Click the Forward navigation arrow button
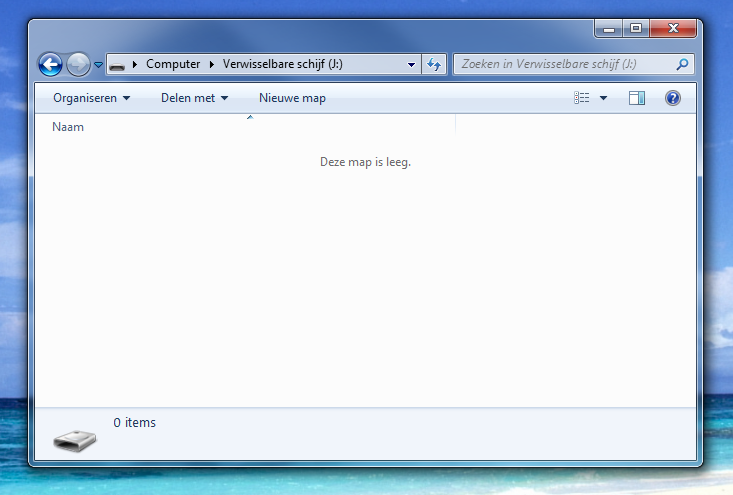733x495 pixels. click(x=78, y=65)
